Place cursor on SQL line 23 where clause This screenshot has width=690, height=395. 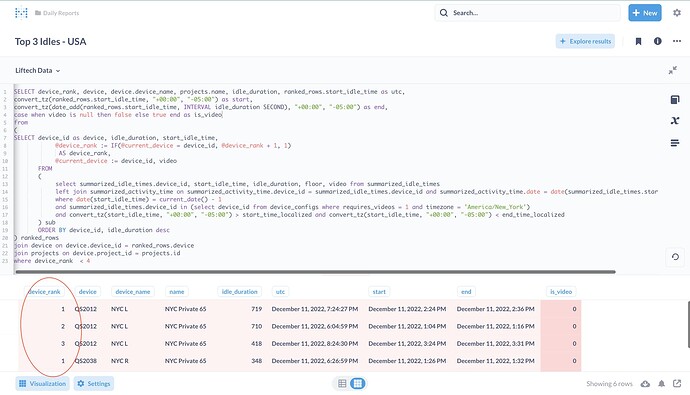(52, 261)
